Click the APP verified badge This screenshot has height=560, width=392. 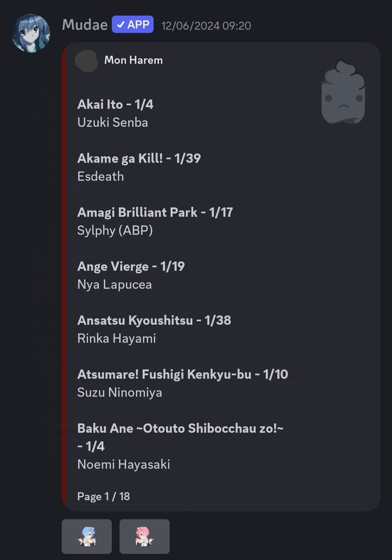point(132,25)
